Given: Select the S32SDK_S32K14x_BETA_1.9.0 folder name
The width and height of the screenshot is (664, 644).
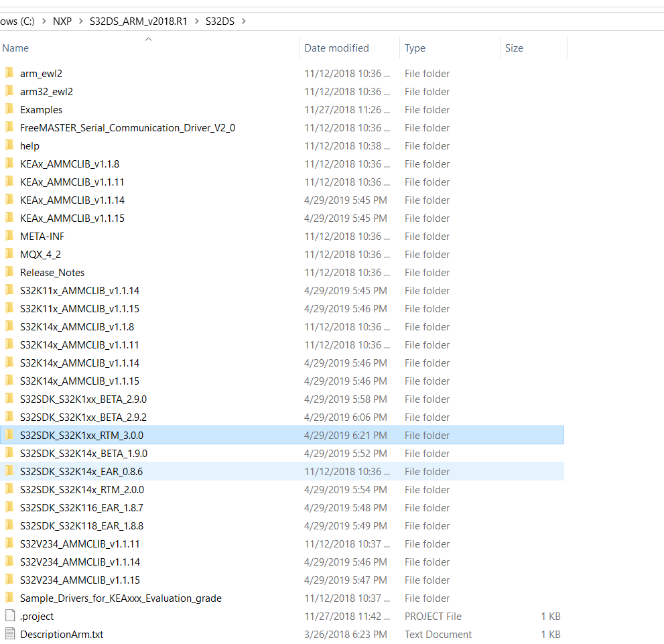Looking at the screenshot, I should coord(84,454).
